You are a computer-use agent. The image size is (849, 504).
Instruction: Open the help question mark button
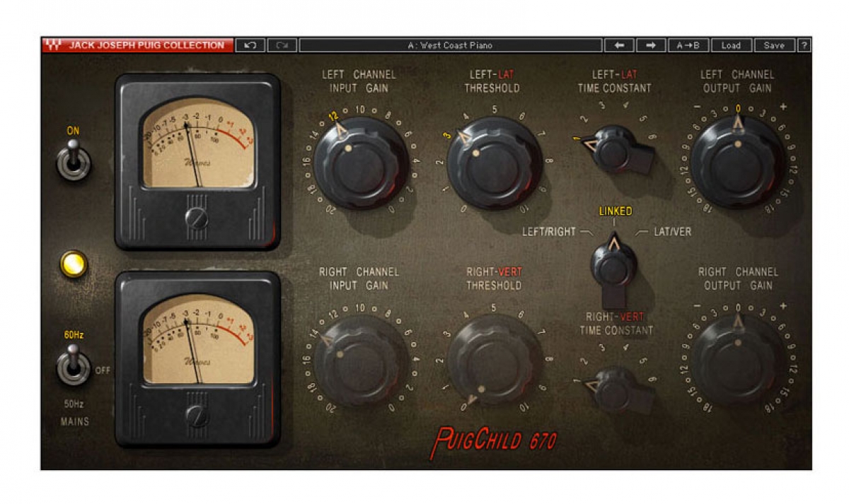point(804,45)
